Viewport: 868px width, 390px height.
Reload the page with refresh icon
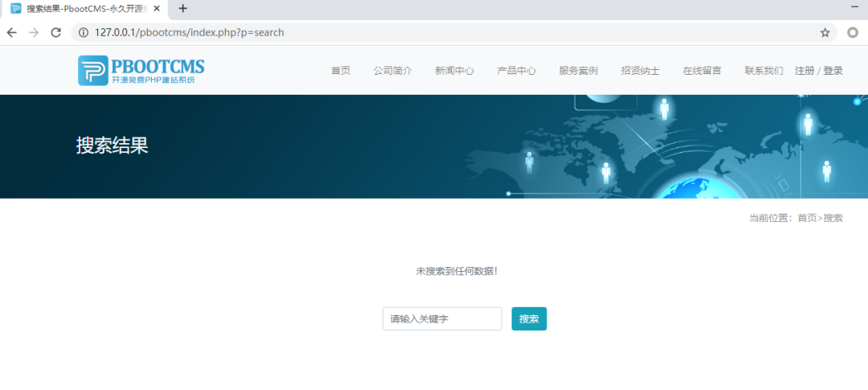tap(56, 33)
